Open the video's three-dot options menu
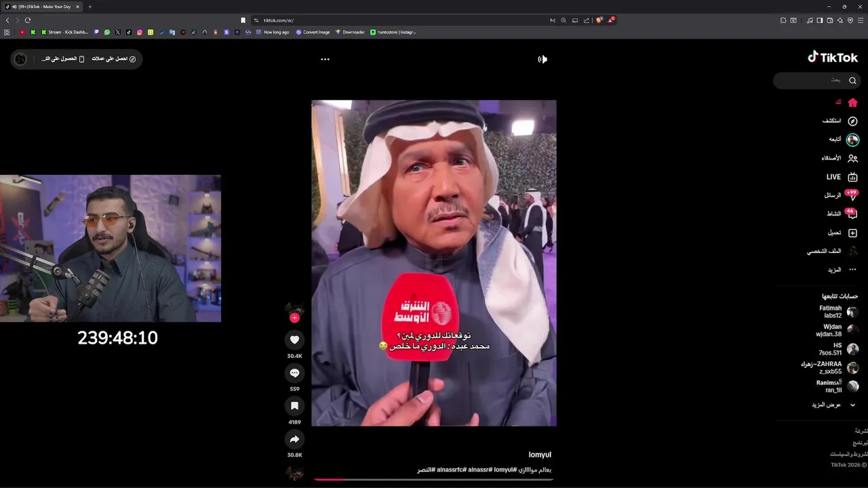 325,59
